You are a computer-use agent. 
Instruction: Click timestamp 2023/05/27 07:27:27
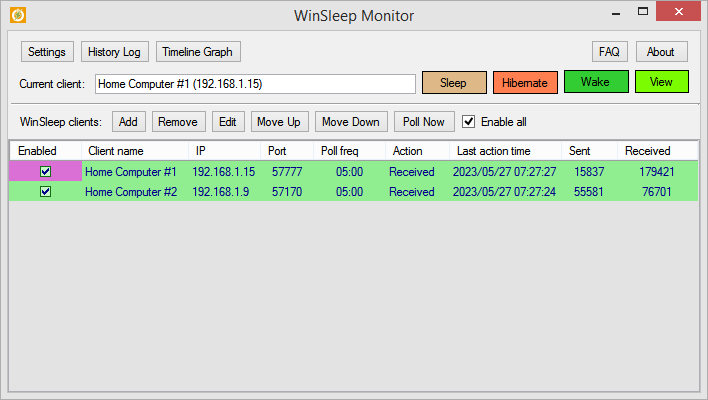point(505,172)
